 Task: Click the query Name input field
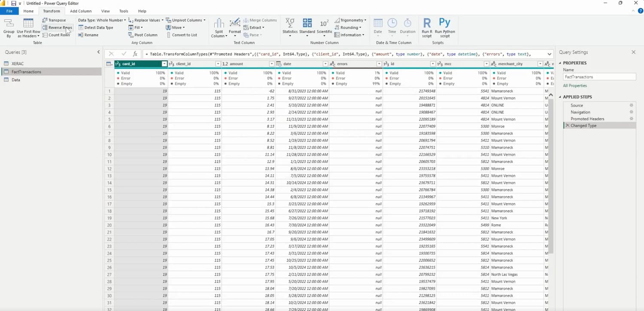point(599,77)
